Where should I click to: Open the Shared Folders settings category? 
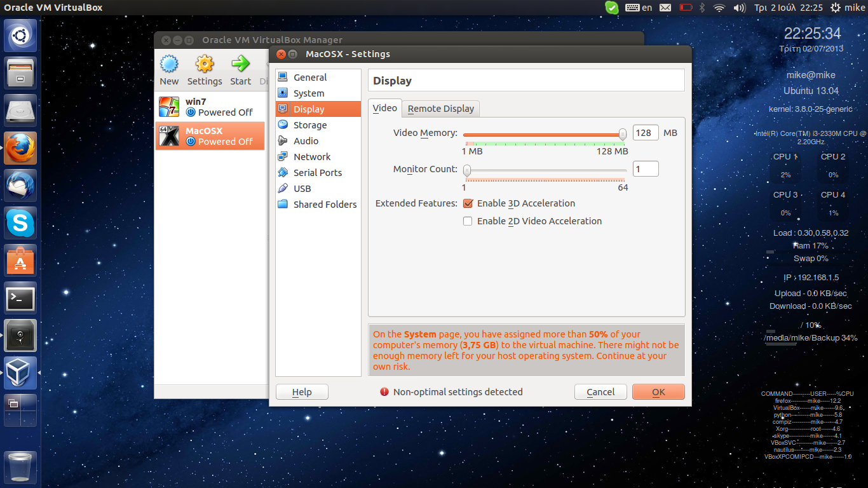click(324, 205)
